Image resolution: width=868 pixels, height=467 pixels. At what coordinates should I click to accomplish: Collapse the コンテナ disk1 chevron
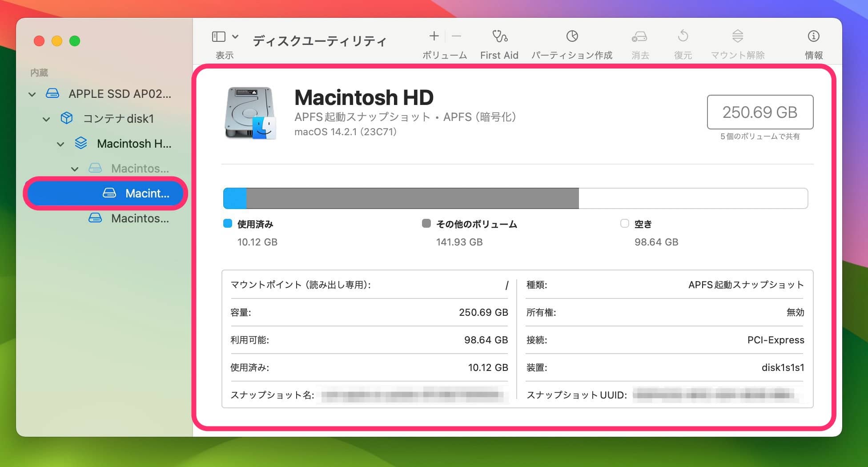point(46,119)
